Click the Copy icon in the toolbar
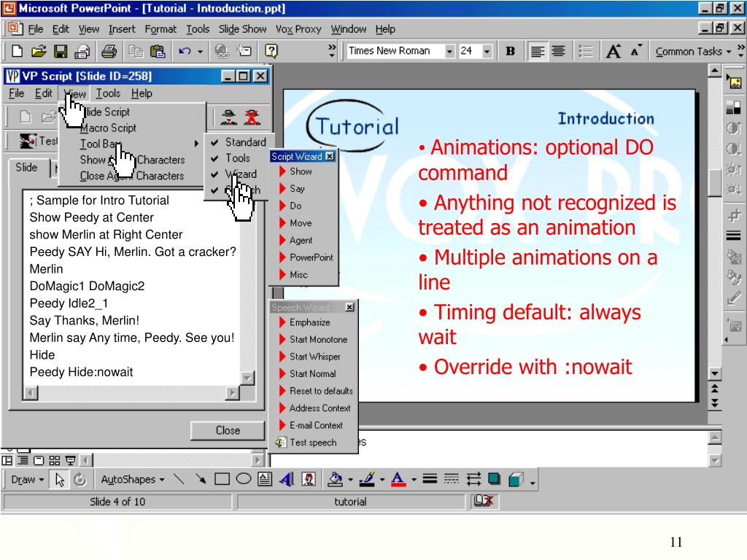 click(136, 51)
